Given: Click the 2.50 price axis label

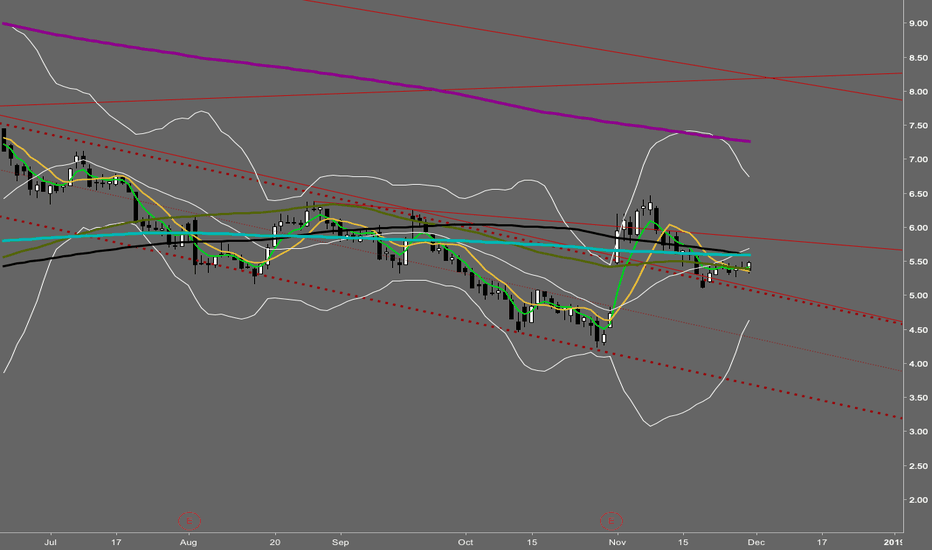Looking at the screenshot, I should click(x=918, y=466).
